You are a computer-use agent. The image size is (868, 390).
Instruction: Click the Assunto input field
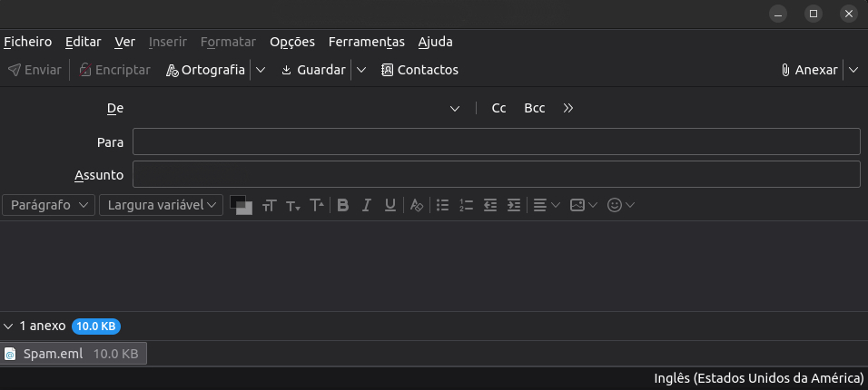pos(496,173)
